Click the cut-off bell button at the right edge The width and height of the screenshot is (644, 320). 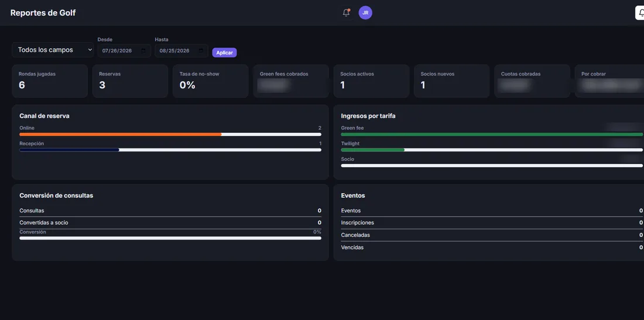tap(640, 13)
